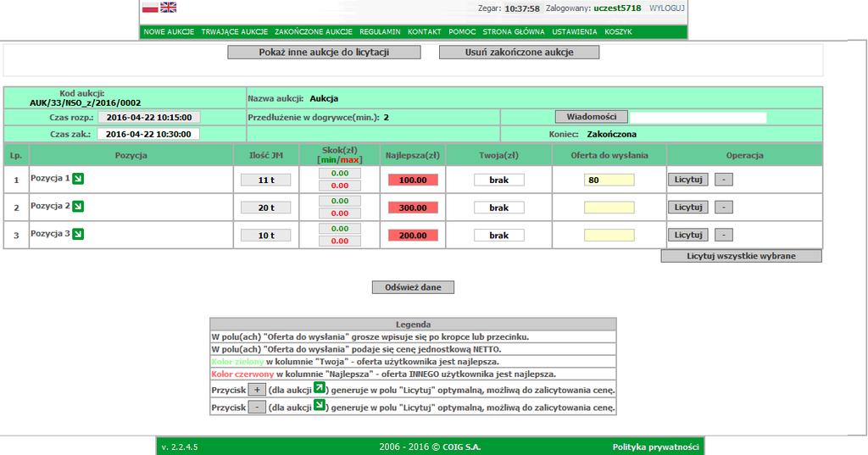This screenshot has height=455, width=868.
Task: Click Pozycja column header
Action: [x=131, y=156]
